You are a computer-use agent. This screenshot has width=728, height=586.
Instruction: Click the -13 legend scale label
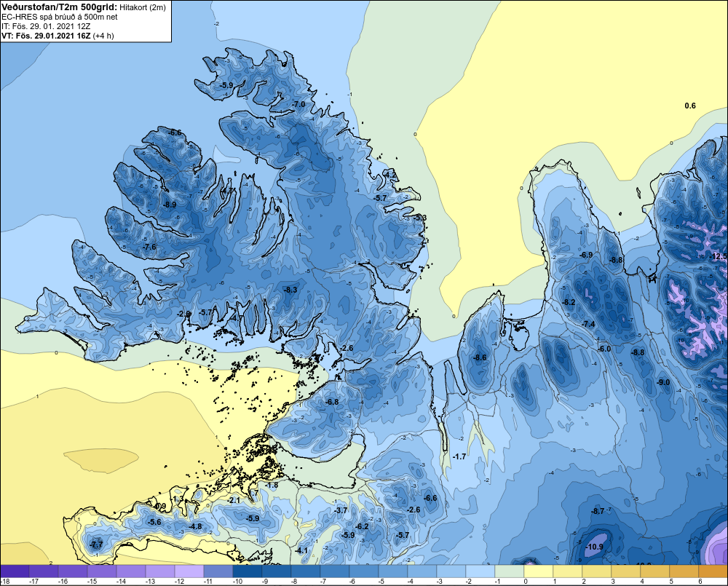(150, 582)
